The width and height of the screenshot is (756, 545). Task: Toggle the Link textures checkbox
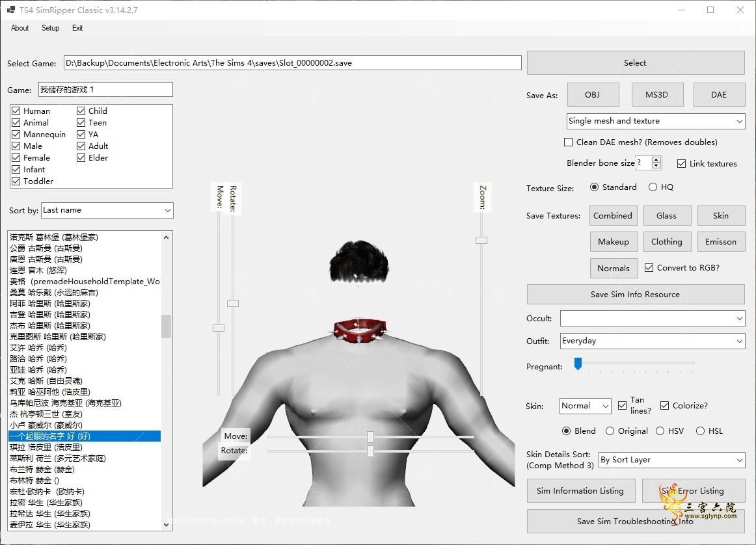point(681,163)
